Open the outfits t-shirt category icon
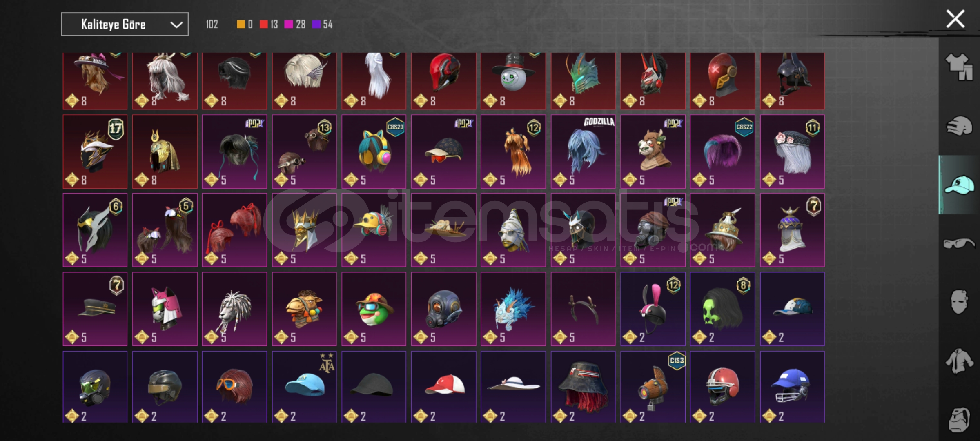Screen dimensions: 980x441 point(959,67)
